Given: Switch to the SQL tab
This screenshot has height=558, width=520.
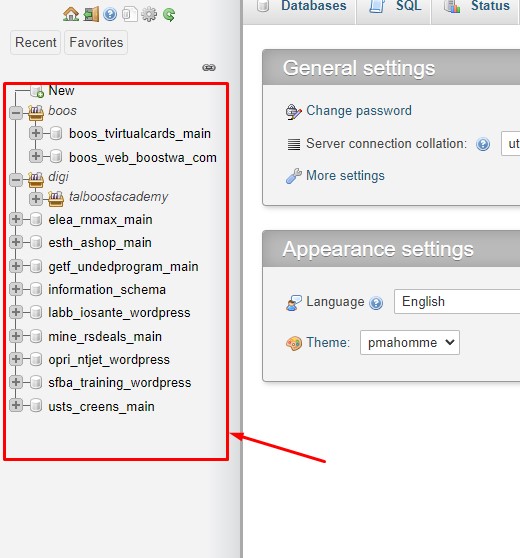Looking at the screenshot, I should (x=395, y=6).
